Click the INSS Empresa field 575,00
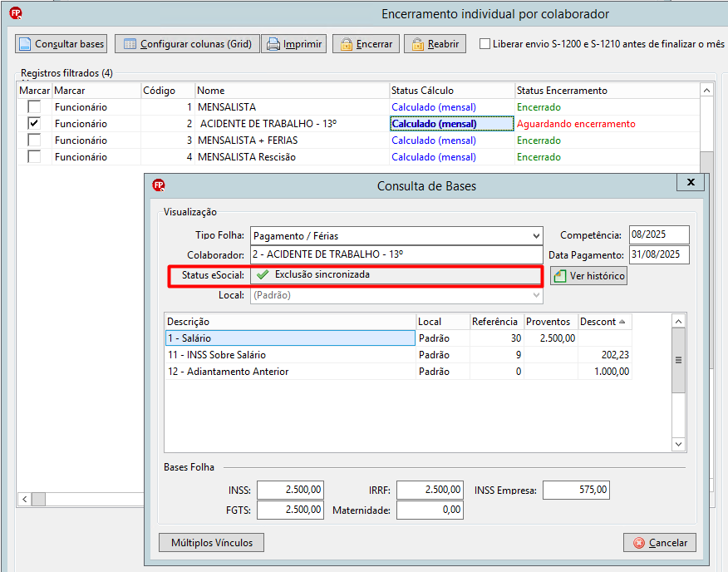This screenshot has width=728, height=572. pos(576,490)
